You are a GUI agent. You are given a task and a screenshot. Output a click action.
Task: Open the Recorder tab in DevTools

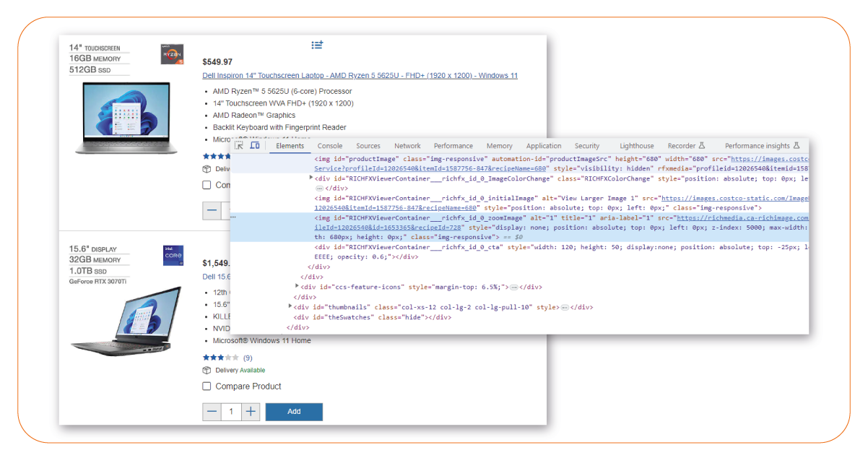[682, 146]
